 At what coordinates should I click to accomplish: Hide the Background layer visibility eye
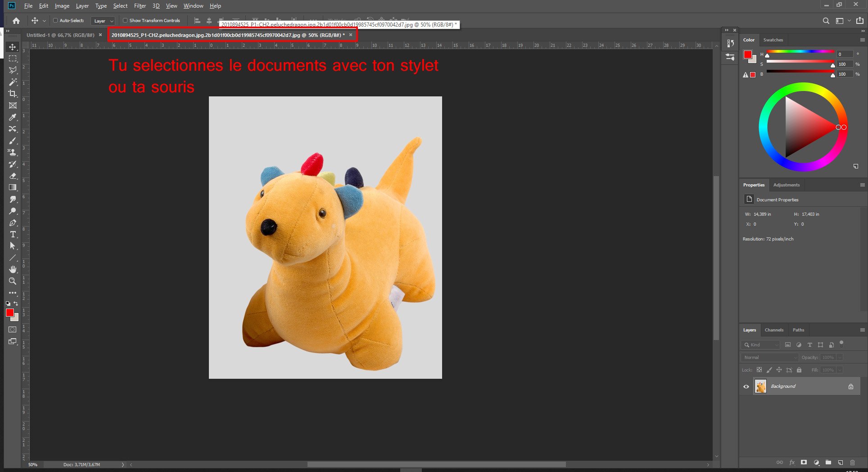[x=746, y=386]
